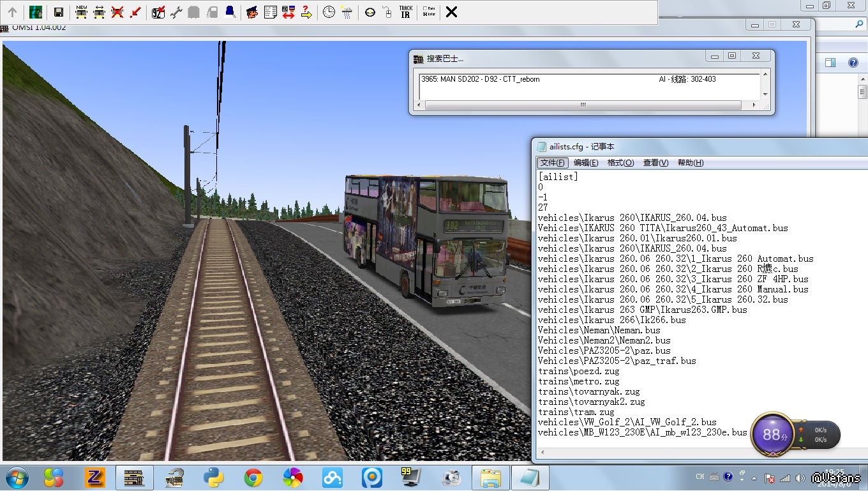This screenshot has width=868, height=491.
Task: Open the clock time settings icon
Action: coord(329,12)
